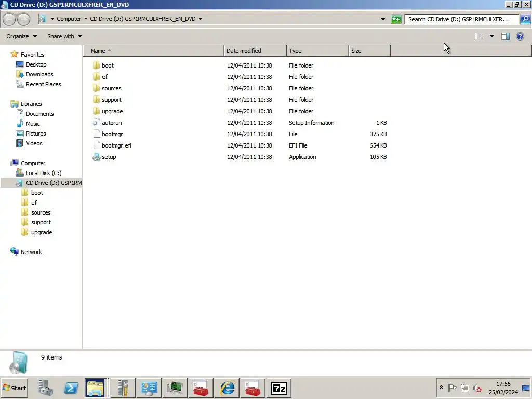532x399 pixels.
Task: Click Computer in the address bar path
Action: pos(69,19)
